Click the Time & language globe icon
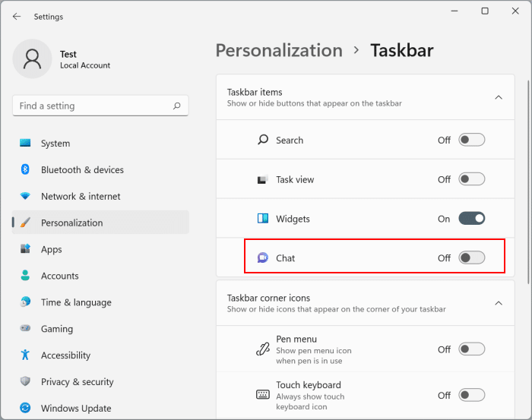The image size is (532, 420). point(25,302)
